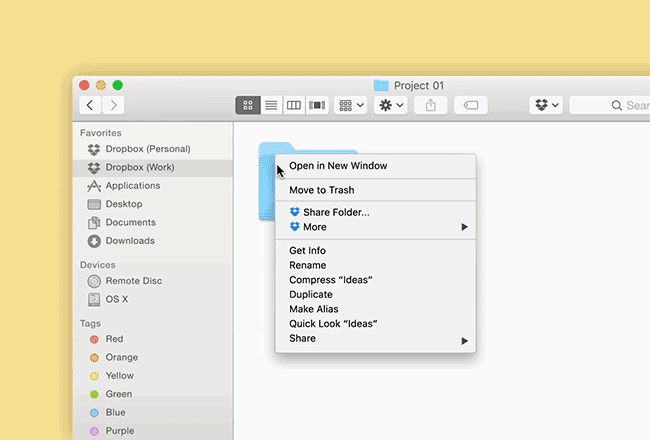Switch to icon view in toolbar
This screenshot has width=650, height=440.
[247, 105]
